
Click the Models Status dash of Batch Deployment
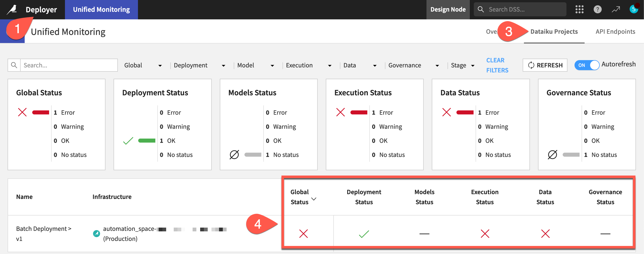pos(424,234)
